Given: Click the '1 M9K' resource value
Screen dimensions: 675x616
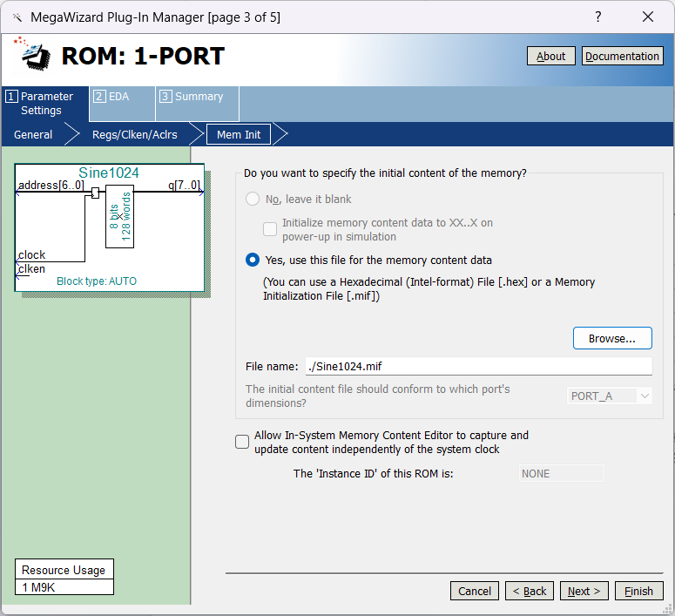Looking at the screenshot, I should pyautogui.click(x=64, y=587).
